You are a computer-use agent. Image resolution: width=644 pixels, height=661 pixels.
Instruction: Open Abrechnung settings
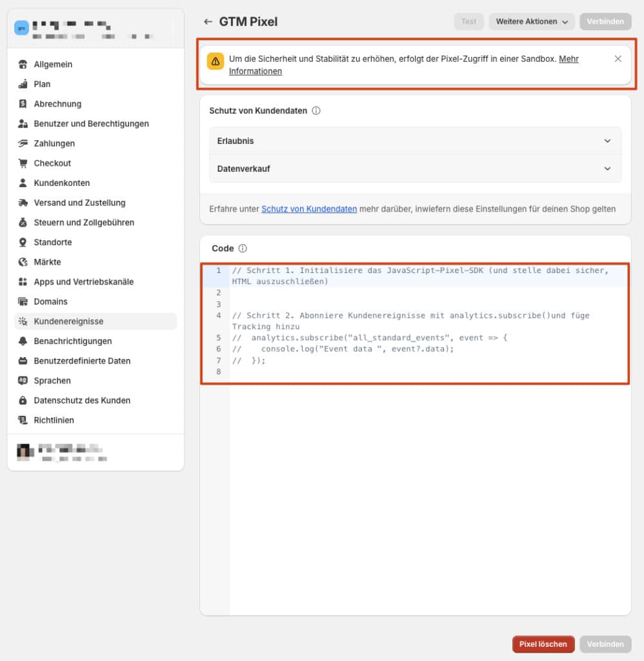click(x=96, y=104)
